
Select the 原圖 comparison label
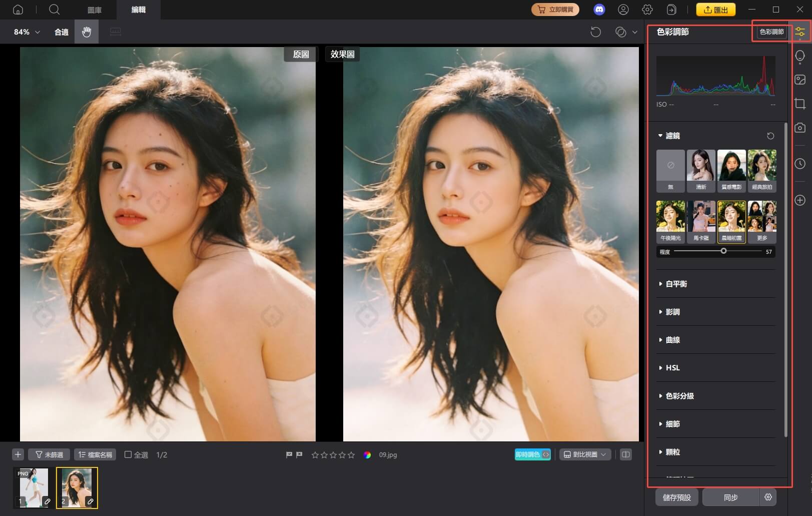tap(301, 54)
